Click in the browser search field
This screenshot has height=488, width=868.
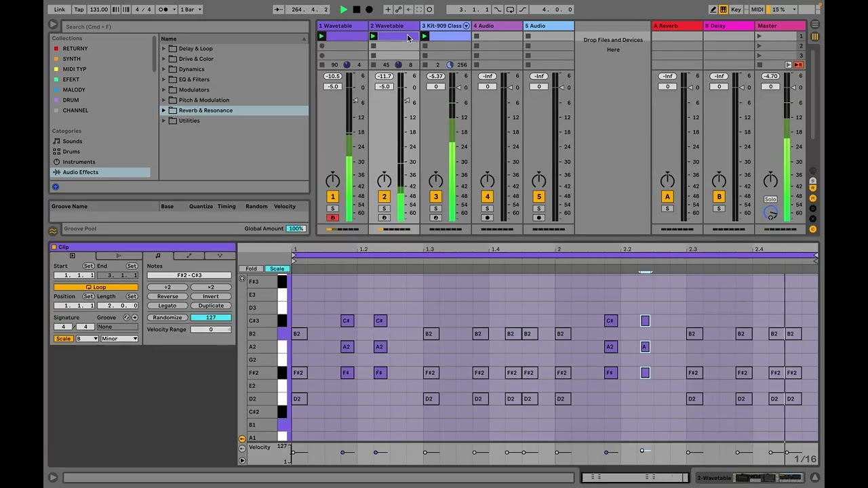pyautogui.click(x=185, y=26)
